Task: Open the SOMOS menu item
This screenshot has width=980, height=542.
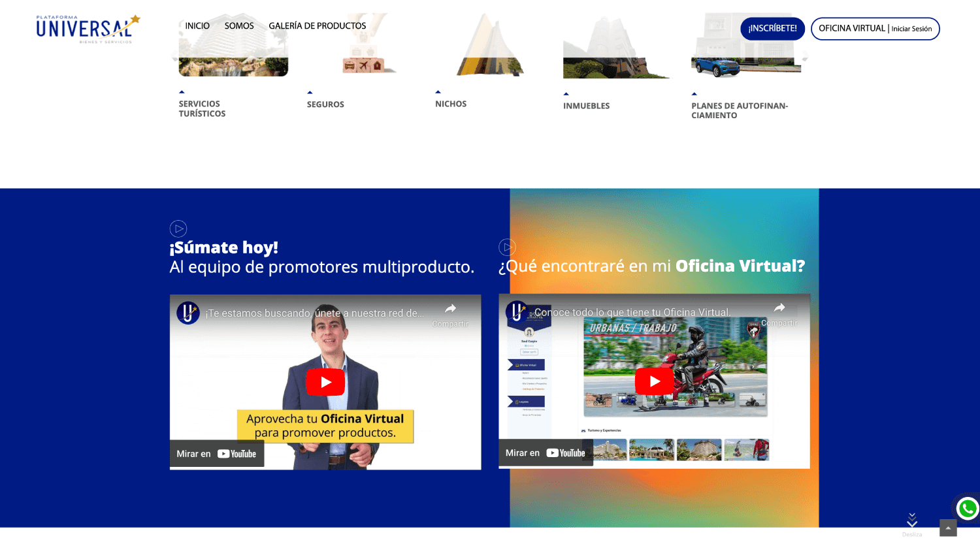Action: click(x=239, y=26)
